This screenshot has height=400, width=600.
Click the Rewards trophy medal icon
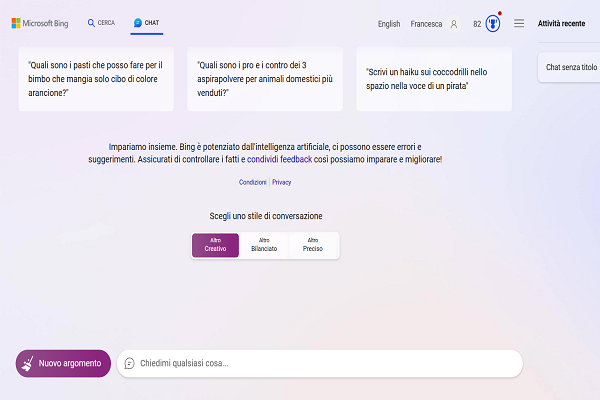[x=492, y=23]
